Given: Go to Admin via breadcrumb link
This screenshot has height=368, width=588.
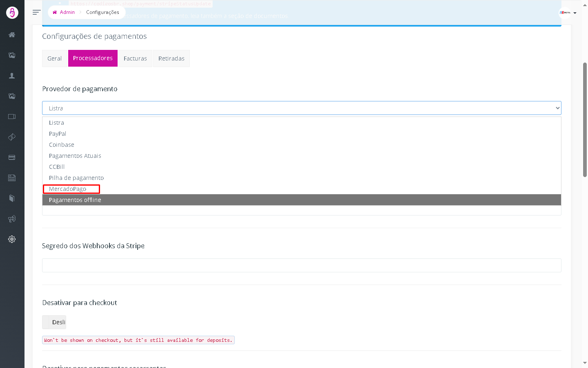Looking at the screenshot, I should pyautogui.click(x=67, y=12).
